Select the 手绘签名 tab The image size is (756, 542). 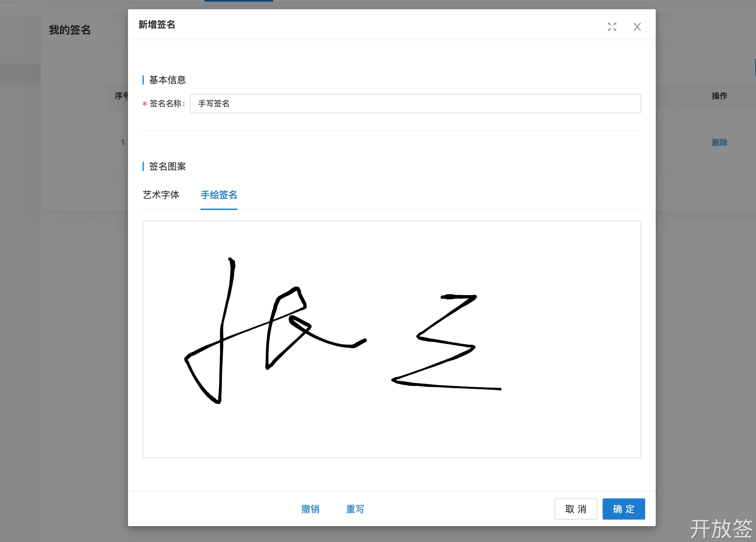tap(219, 195)
